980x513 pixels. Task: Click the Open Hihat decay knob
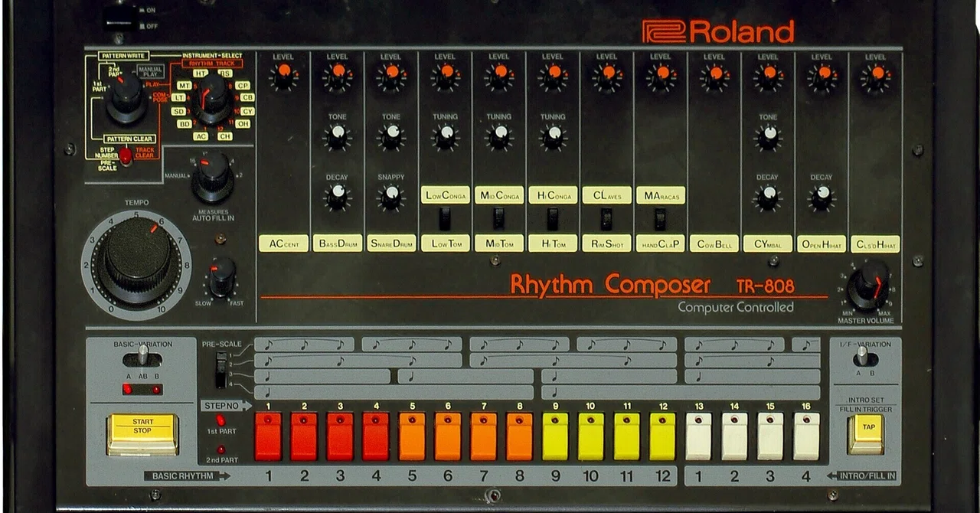click(822, 197)
